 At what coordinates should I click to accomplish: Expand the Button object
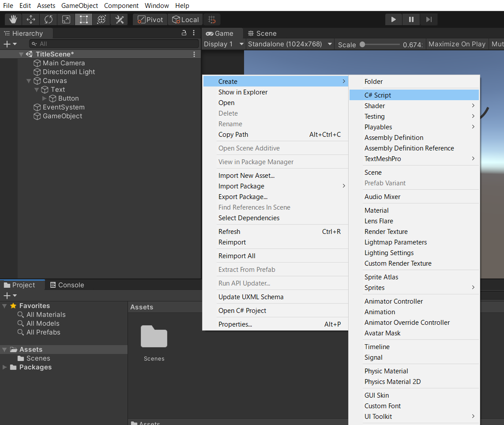point(45,98)
